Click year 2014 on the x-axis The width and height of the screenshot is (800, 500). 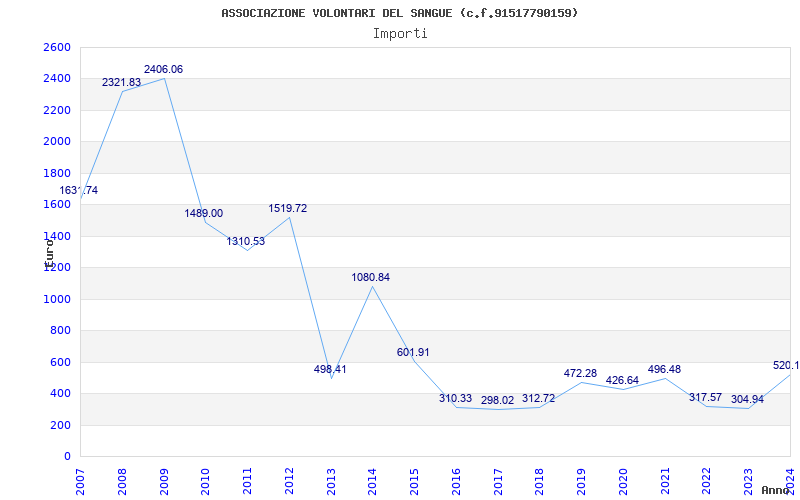(372, 482)
